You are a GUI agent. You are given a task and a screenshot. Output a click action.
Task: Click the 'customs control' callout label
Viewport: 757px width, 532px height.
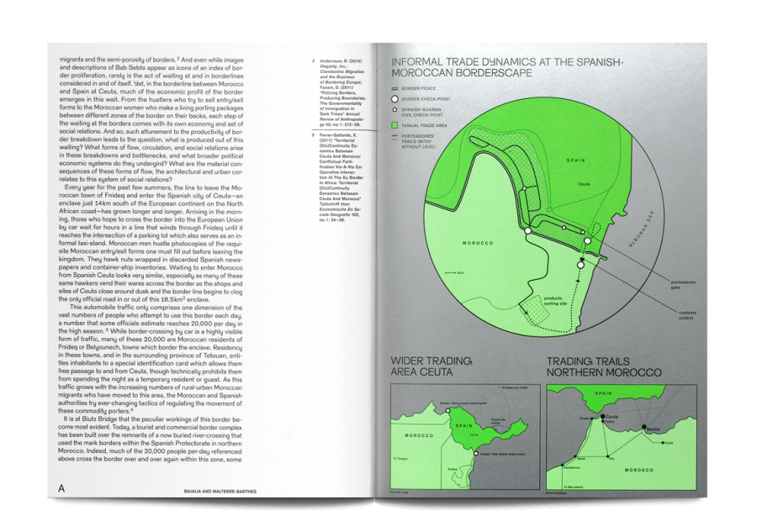pos(686,314)
